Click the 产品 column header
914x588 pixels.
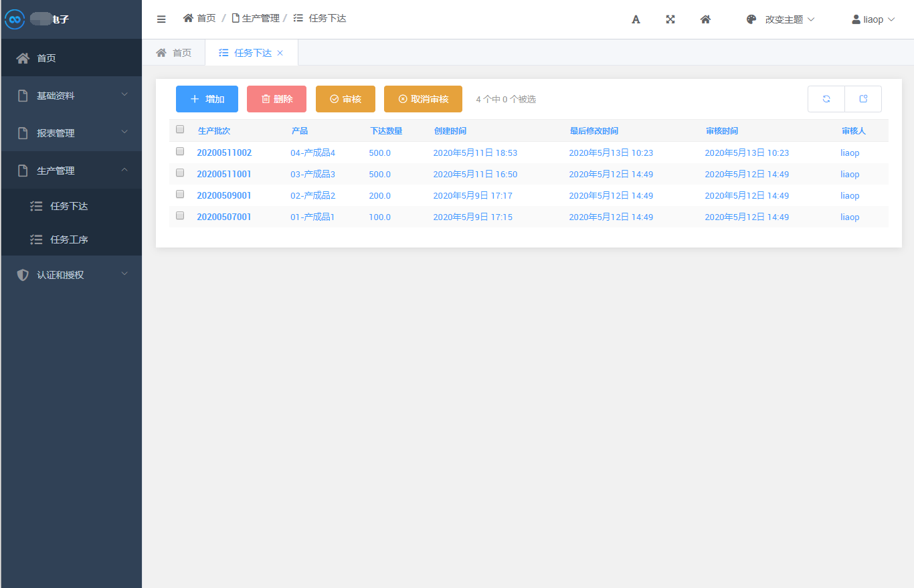pos(300,130)
